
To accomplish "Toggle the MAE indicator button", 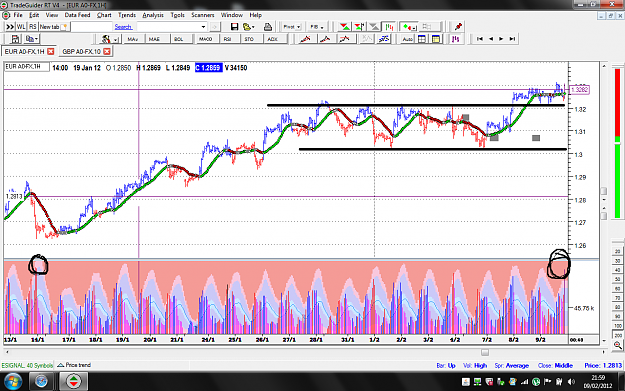I will point(155,39).
